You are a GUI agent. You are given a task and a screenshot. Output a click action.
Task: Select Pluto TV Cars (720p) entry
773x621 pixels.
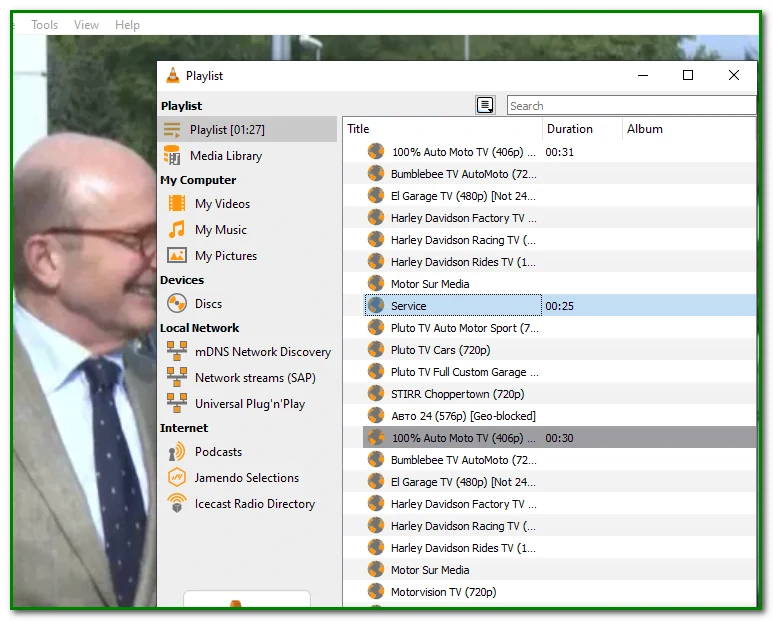550,350
